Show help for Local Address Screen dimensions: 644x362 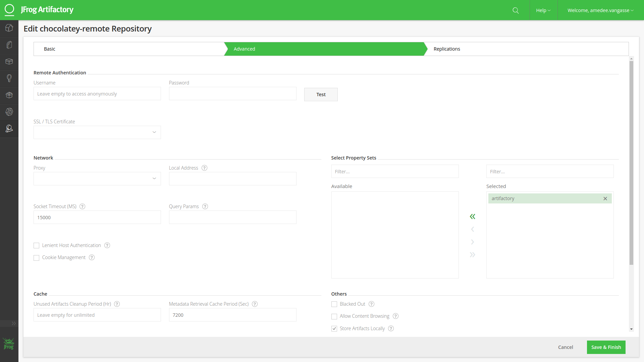[204, 168]
